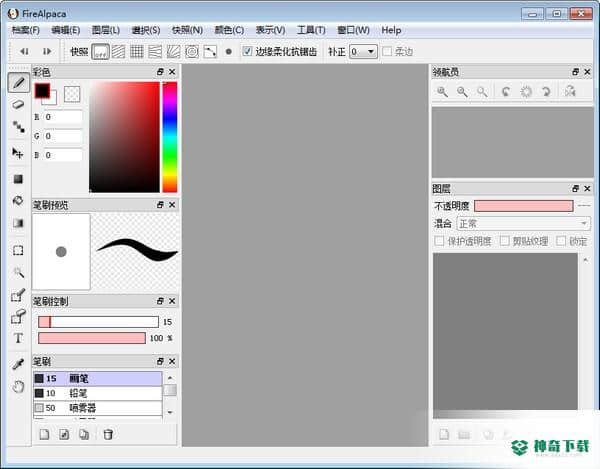Select the Eyedropper tool
The height and width of the screenshot is (469, 600).
(18, 364)
